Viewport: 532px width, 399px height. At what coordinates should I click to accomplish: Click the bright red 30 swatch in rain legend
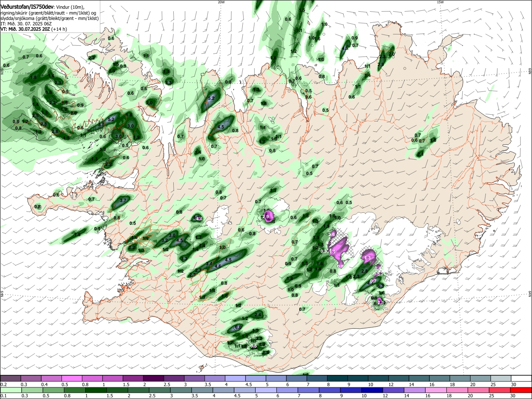(521, 390)
